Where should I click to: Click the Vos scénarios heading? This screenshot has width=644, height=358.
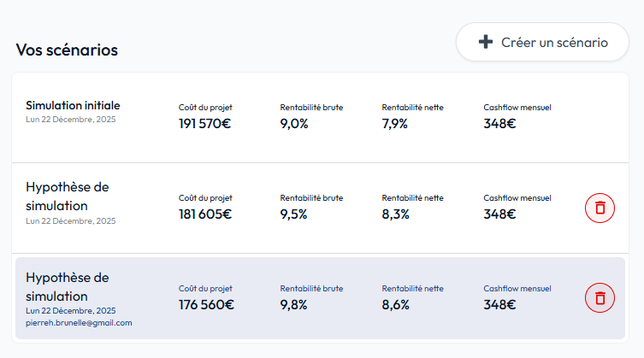tap(67, 50)
